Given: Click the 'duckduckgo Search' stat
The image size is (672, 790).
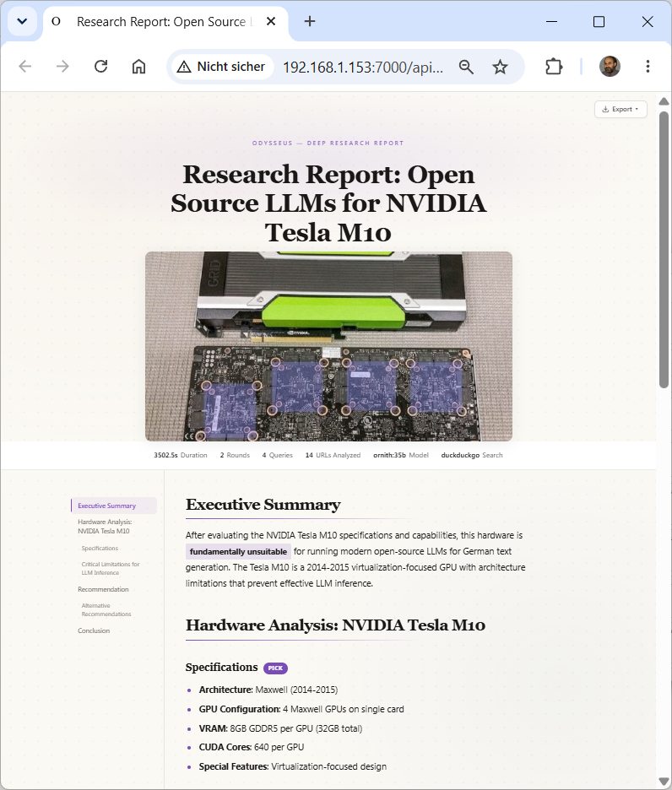Looking at the screenshot, I should [x=472, y=455].
